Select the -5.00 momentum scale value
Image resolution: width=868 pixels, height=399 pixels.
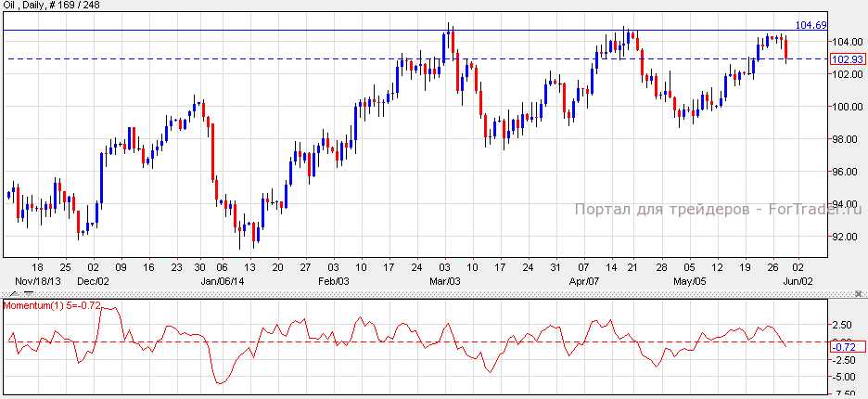click(842, 377)
